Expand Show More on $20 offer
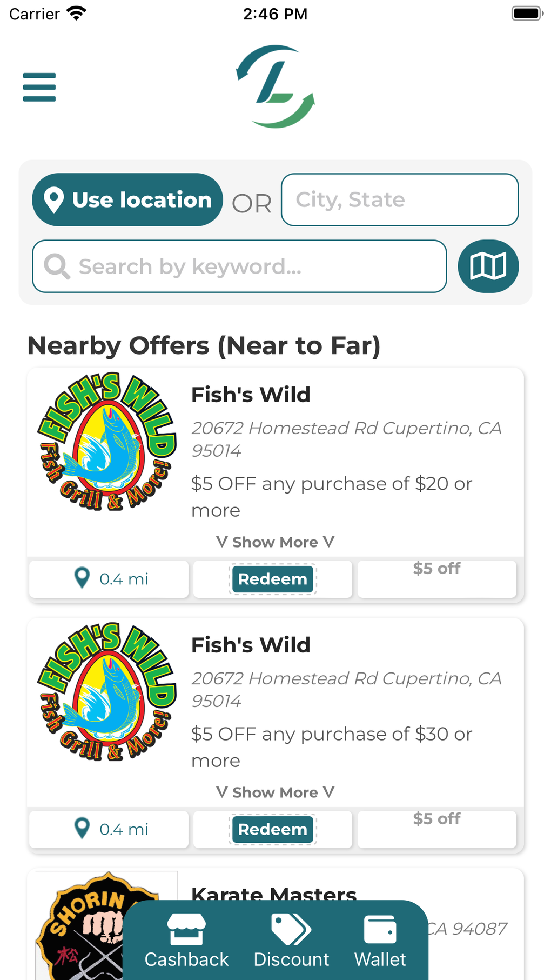Image resolution: width=551 pixels, height=980 pixels. click(275, 542)
